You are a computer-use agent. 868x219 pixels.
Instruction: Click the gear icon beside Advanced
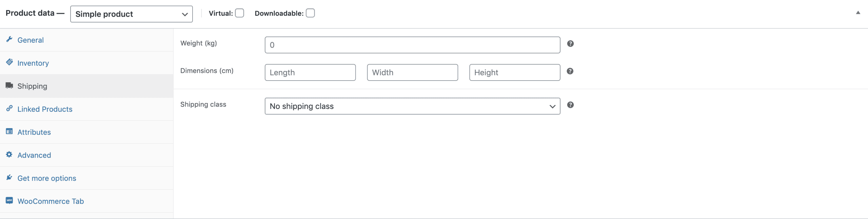coord(9,154)
